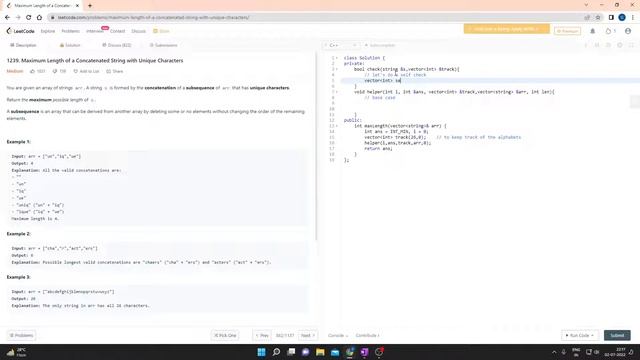Image resolution: width=640 pixels, height=360 pixels.
Task: Click the browser back arrow
Action: pos(7,18)
